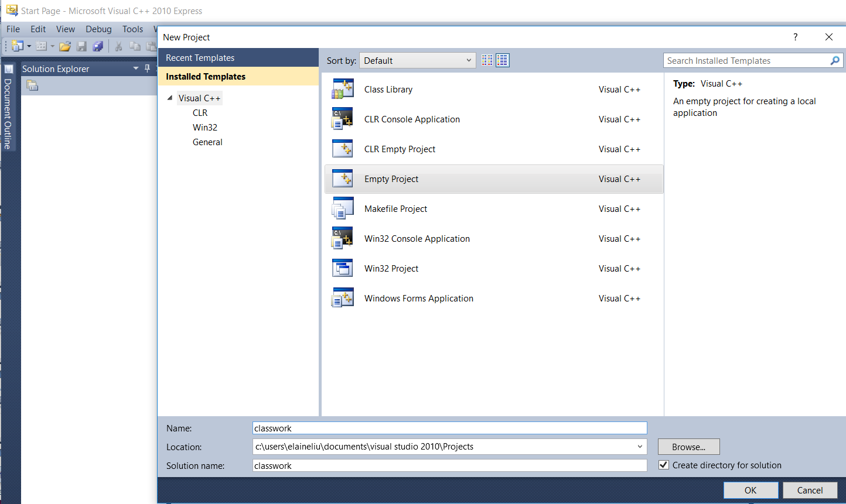Open the Debug menu
The height and width of the screenshot is (504, 846).
point(98,29)
